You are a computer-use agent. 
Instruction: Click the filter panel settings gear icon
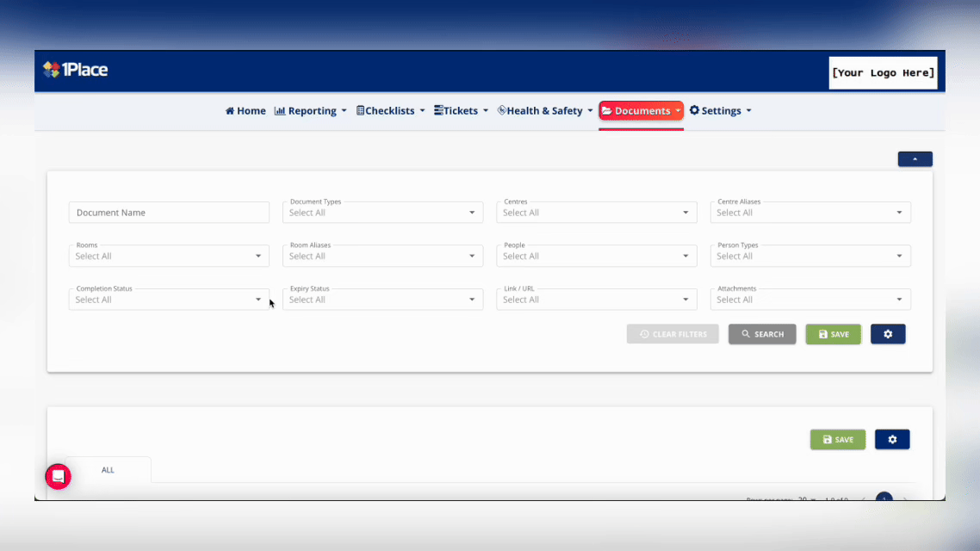pos(888,334)
